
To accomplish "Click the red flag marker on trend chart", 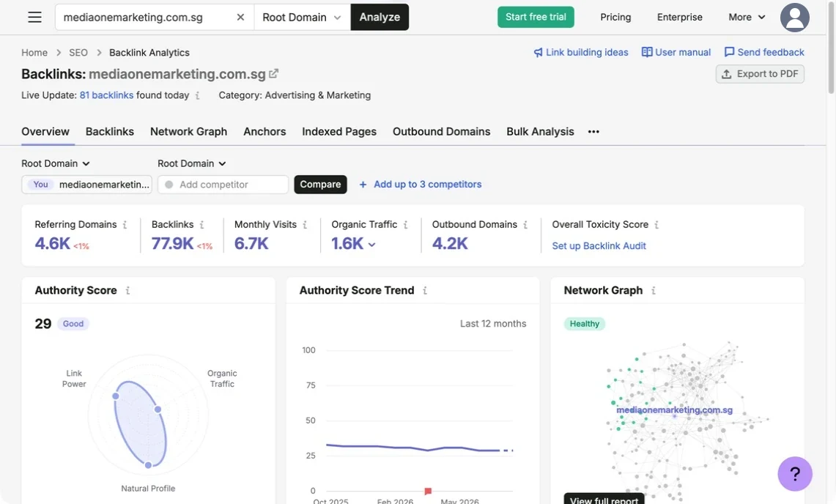I will (428, 491).
